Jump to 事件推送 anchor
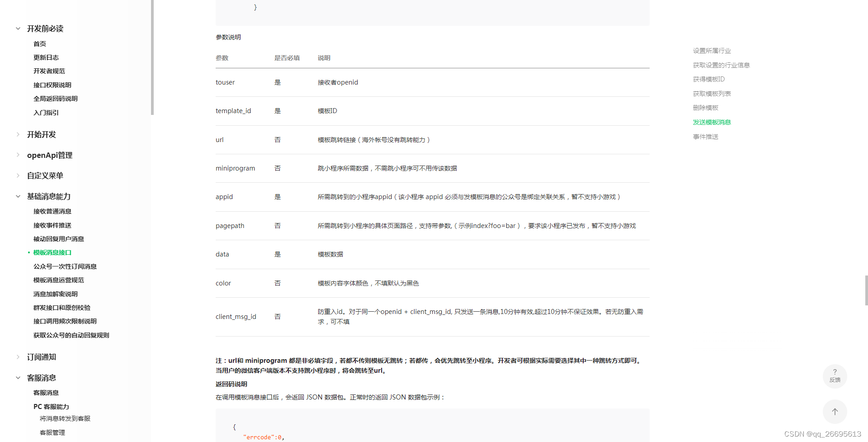Screen dimensions: 868x442 pyautogui.click(x=706, y=137)
